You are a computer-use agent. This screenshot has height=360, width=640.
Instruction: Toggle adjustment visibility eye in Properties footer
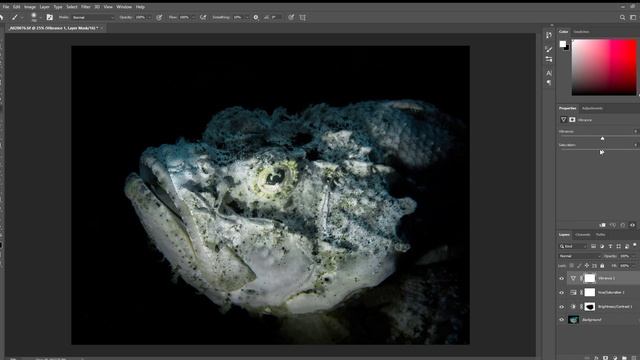click(x=632, y=225)
